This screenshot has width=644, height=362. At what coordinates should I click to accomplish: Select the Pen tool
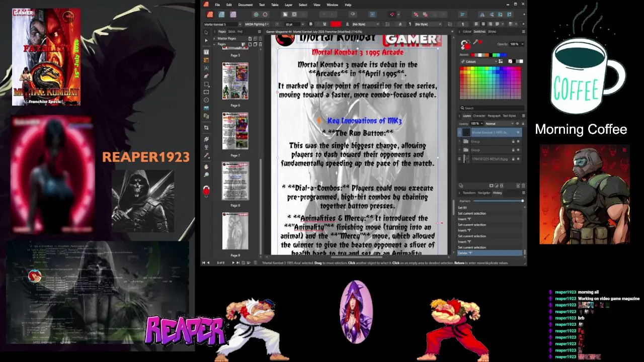[x=206, y=76]
